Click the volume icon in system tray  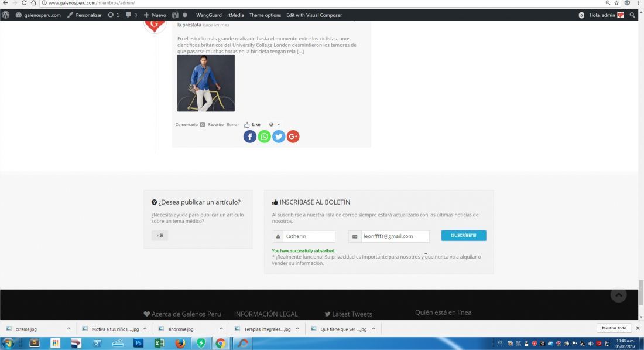click(x=591, y=344)
